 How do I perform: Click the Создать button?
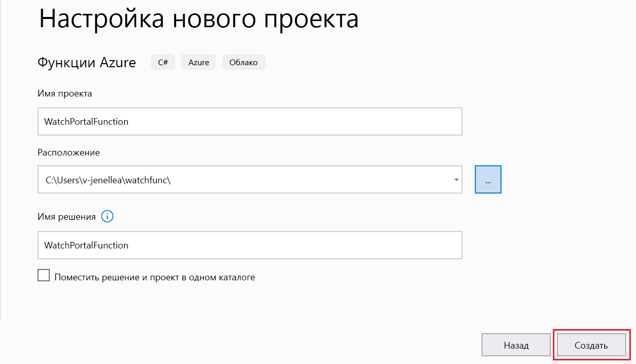pos(591,345)
